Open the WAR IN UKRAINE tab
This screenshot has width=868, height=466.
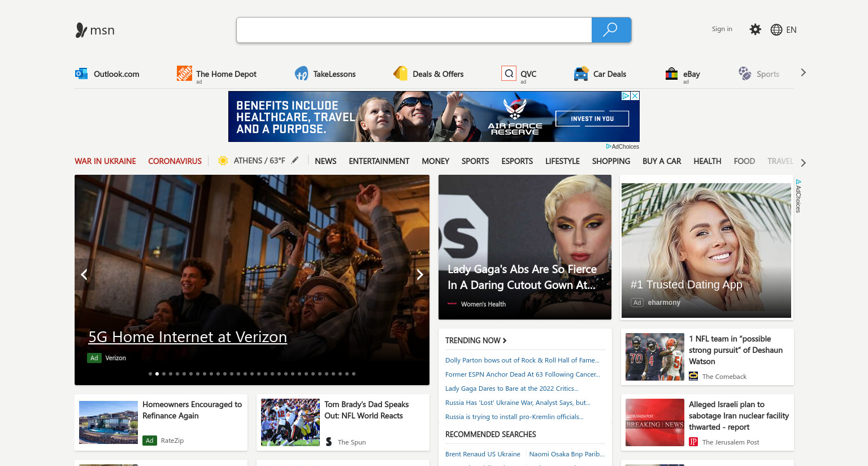[105, 161]
